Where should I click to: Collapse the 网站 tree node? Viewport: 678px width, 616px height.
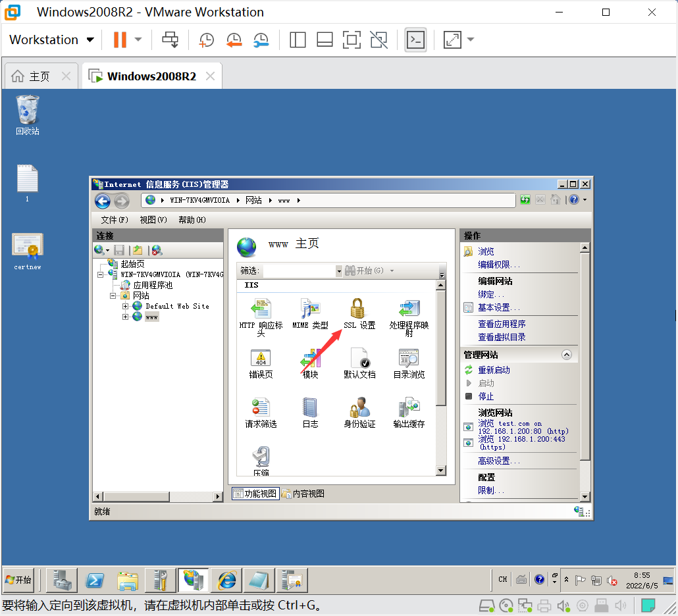[113, 295]
